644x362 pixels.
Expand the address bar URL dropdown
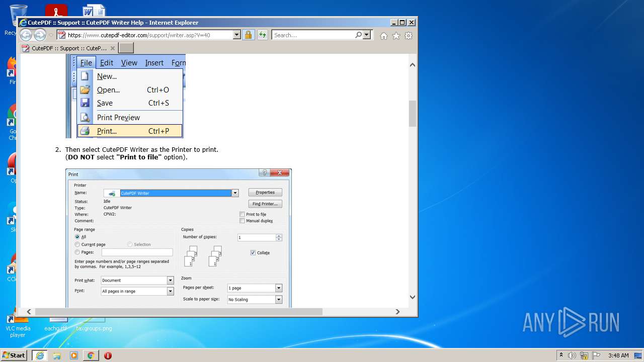click(236, 35)
